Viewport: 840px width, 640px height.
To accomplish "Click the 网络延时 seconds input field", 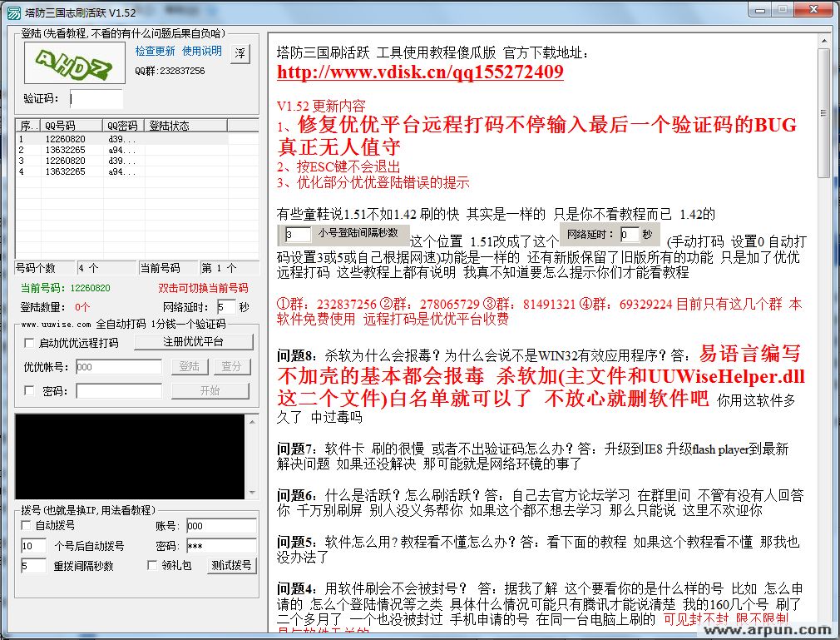I will [226, 307].
